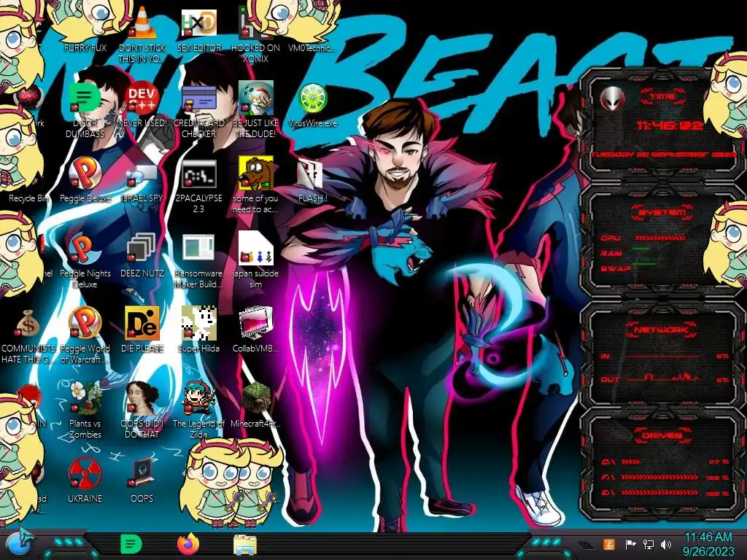Open File Explorer from taskbar
The image size is (747, 560).
(245, 545)
